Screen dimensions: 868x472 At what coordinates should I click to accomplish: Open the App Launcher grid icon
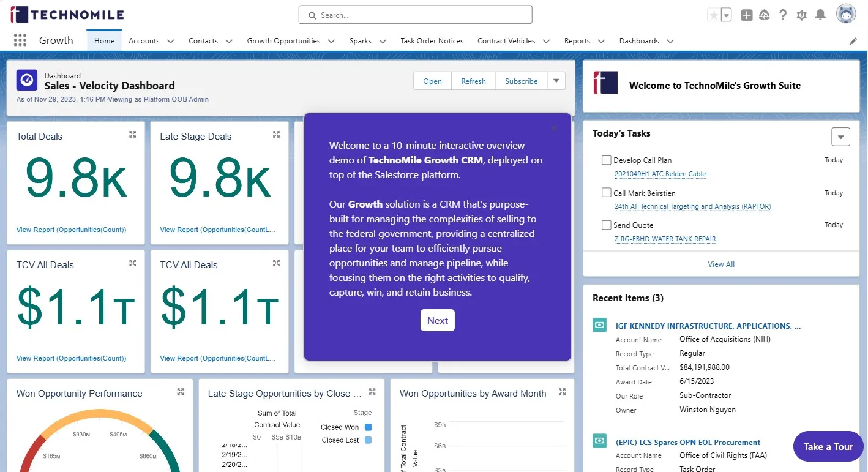coord(20,40)
